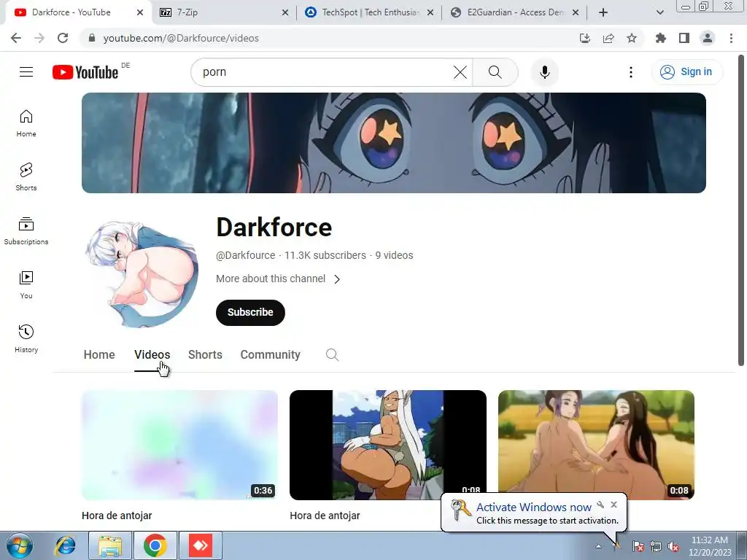
Task: Open the YouTube guide hamburger menu
Action: point(26,72)
